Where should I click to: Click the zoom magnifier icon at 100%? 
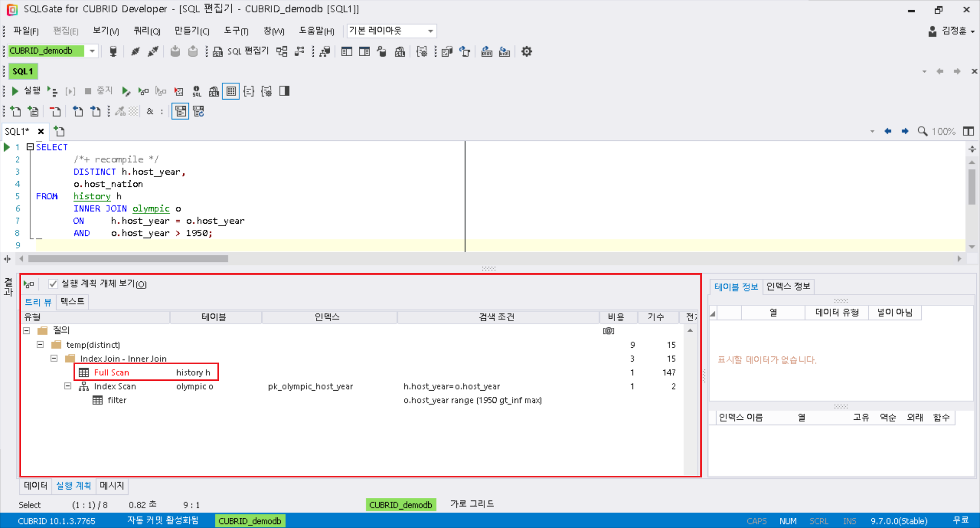coord(922,131)
